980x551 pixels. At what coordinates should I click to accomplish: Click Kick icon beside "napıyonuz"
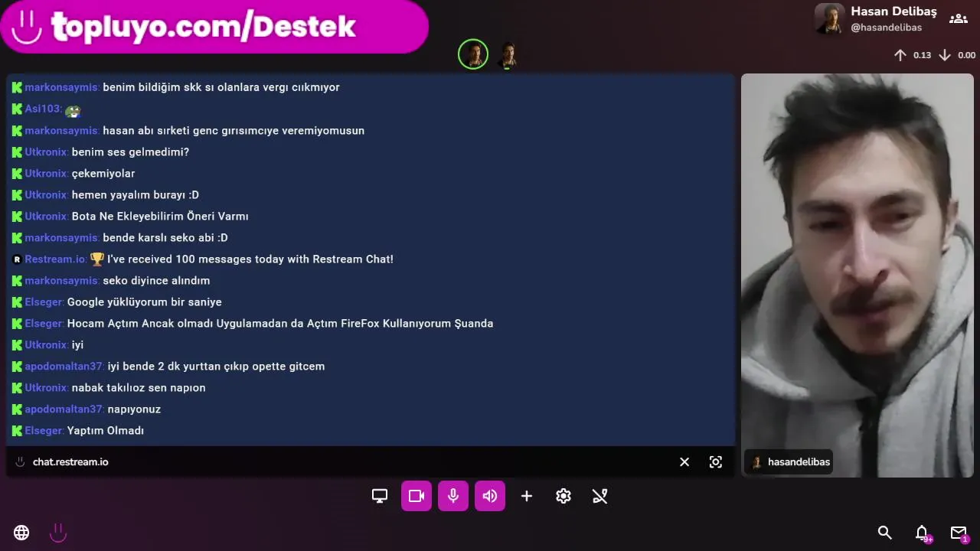click(17, 409)
